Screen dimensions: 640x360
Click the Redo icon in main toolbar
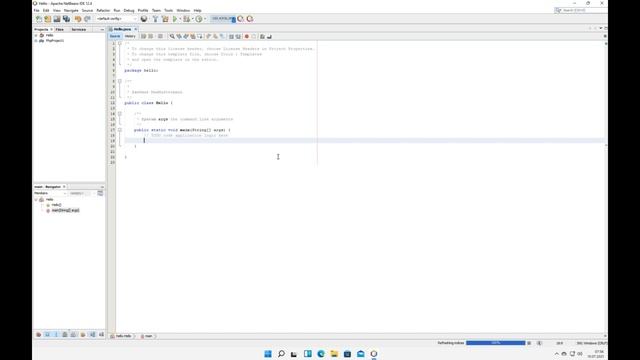87,19
